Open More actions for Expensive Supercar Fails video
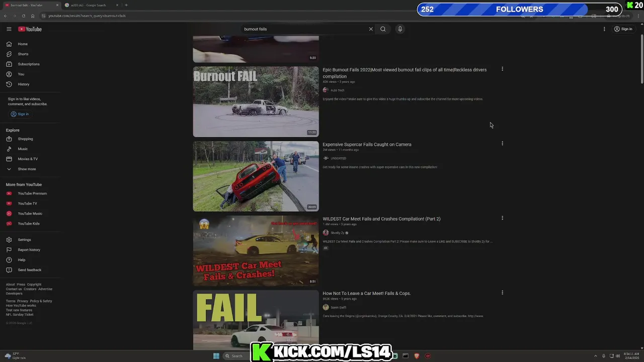Viewport: 644px width, 362px height. [x=502, y=143]
